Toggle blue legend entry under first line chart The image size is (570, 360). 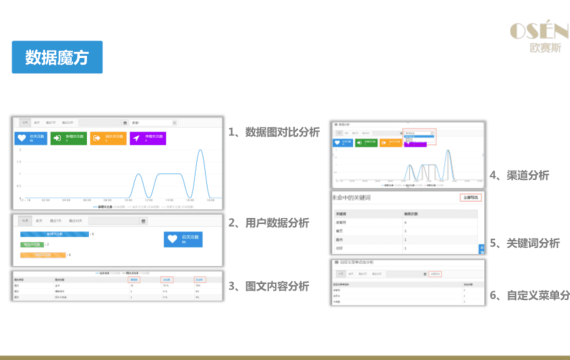tap(103, 207)
